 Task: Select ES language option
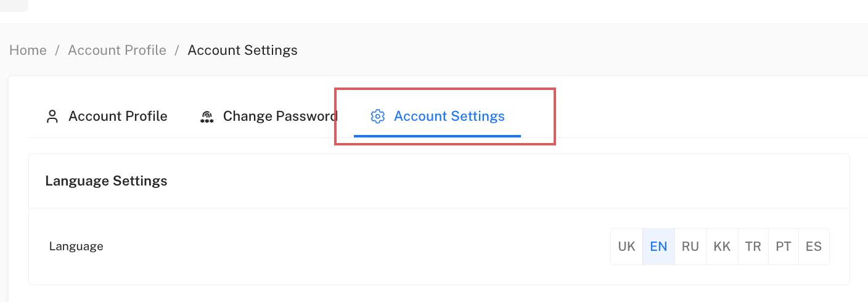tap(814, 247)
